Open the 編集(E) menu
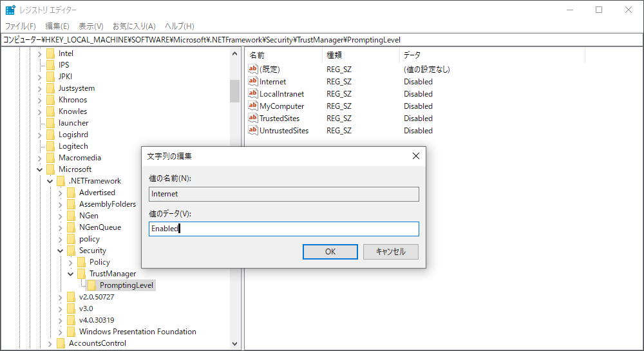The height and width of the screenshot is (351, 644). pos(57,26)
